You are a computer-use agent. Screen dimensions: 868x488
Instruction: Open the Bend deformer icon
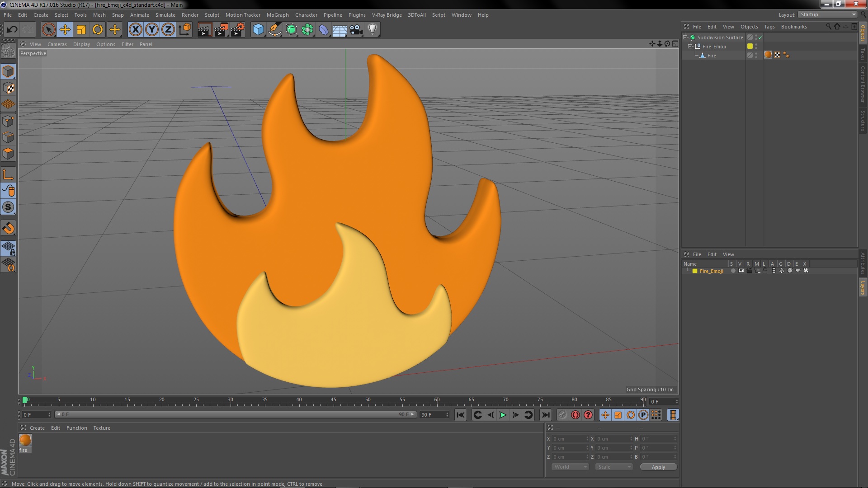[x=324, y=30]
